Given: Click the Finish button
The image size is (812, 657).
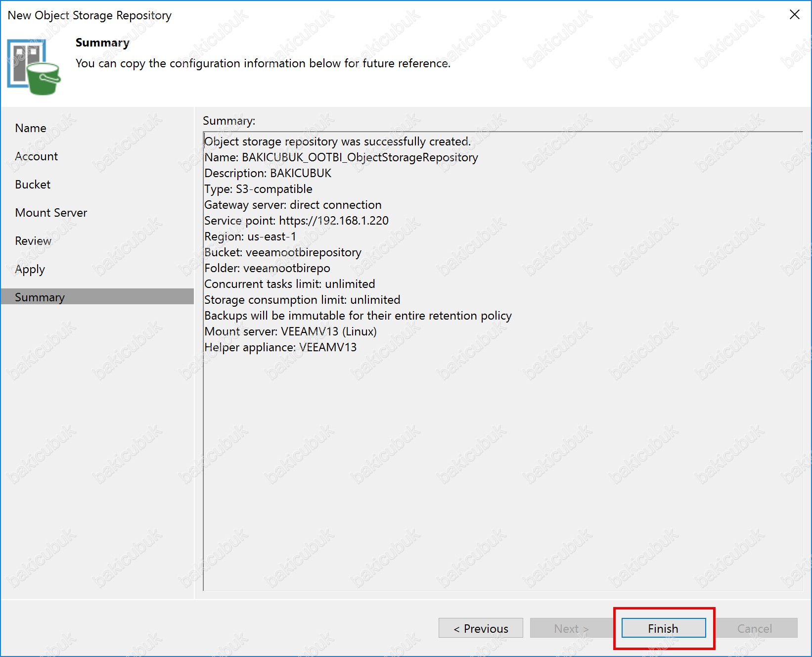Looking at the screenshot, I should tap(663, 628).
